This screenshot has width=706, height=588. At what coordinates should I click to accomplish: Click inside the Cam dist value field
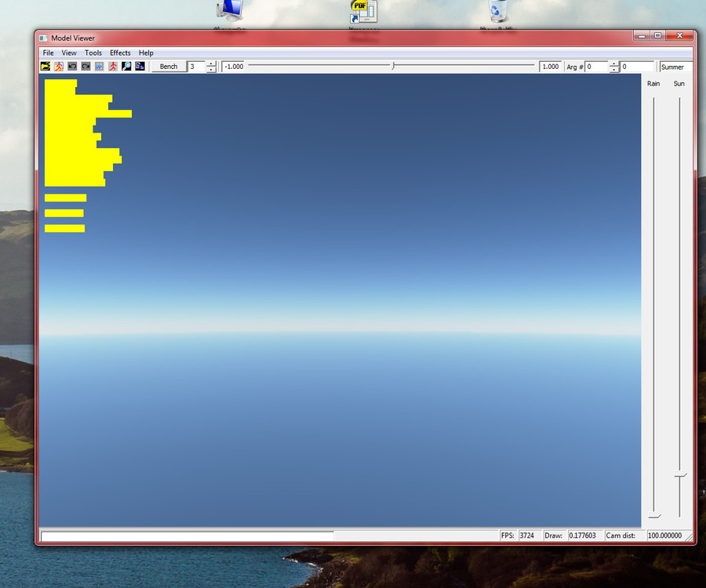tap(667, 535)
